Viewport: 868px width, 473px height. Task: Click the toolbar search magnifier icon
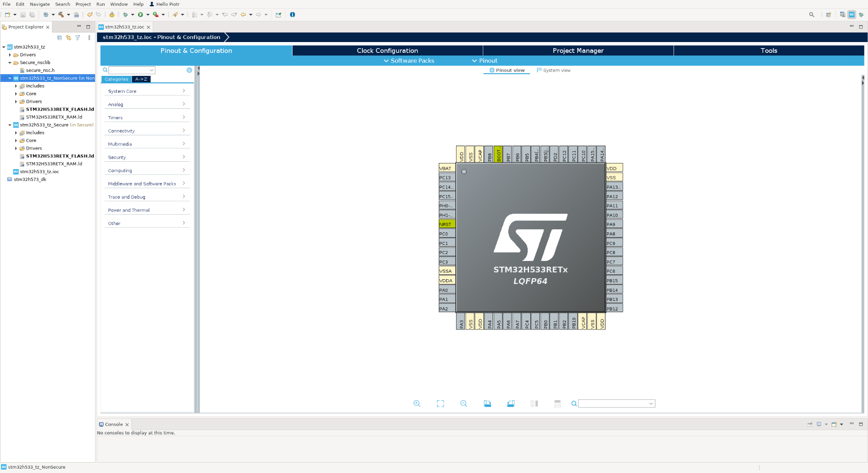coord(812,15)
